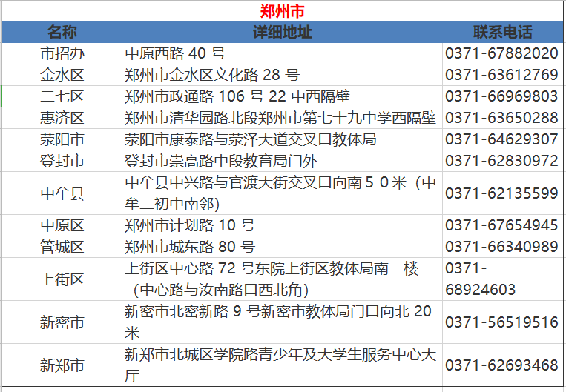The image size is (566, 392).
Task: Select the title cell 郑州市
Action: click(283, 11)
